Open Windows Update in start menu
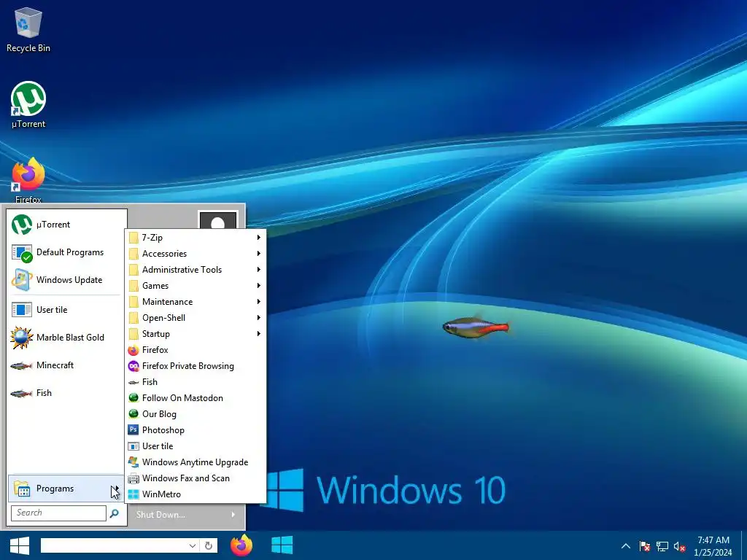 coord(66,280)
